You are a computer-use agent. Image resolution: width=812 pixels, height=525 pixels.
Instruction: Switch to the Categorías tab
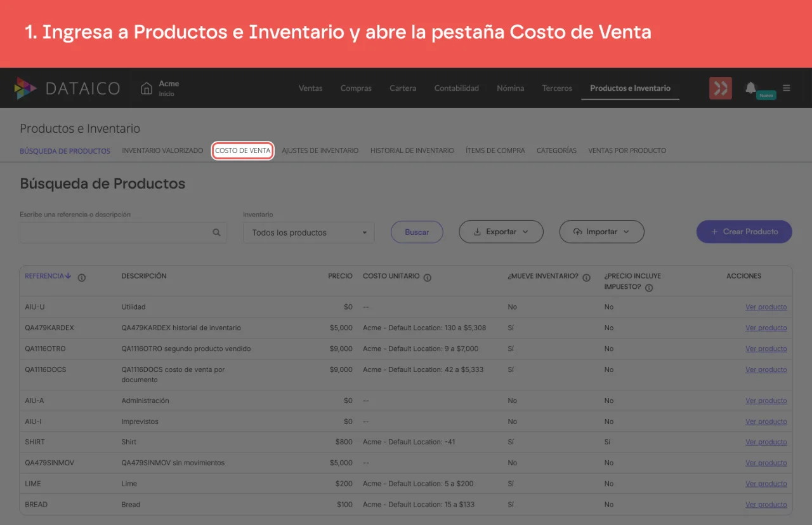(556, 150)
